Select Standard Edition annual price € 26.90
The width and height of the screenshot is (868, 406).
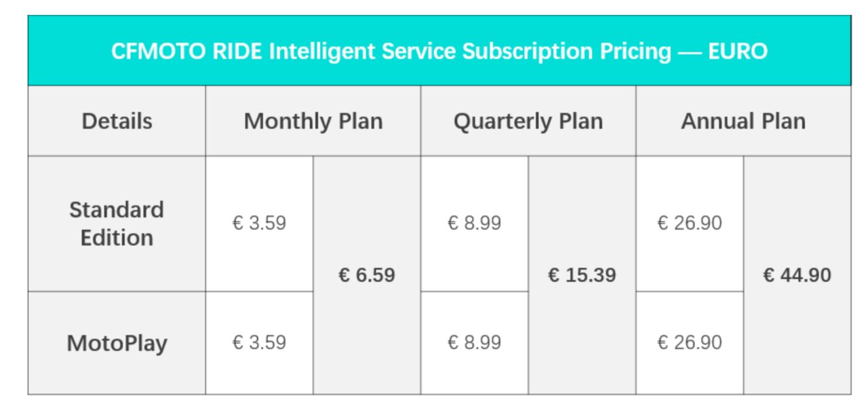[690, 223]
